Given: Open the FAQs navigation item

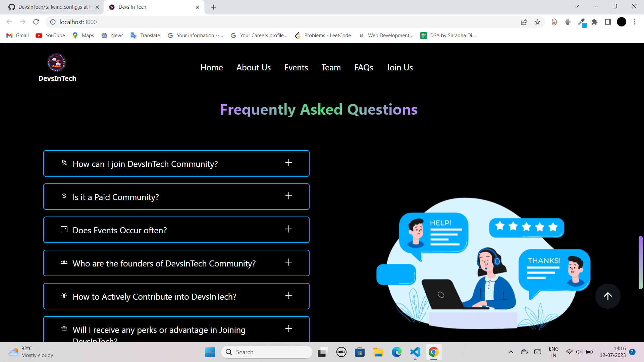Looking at the screenshot, I should [x=364, y=67].
